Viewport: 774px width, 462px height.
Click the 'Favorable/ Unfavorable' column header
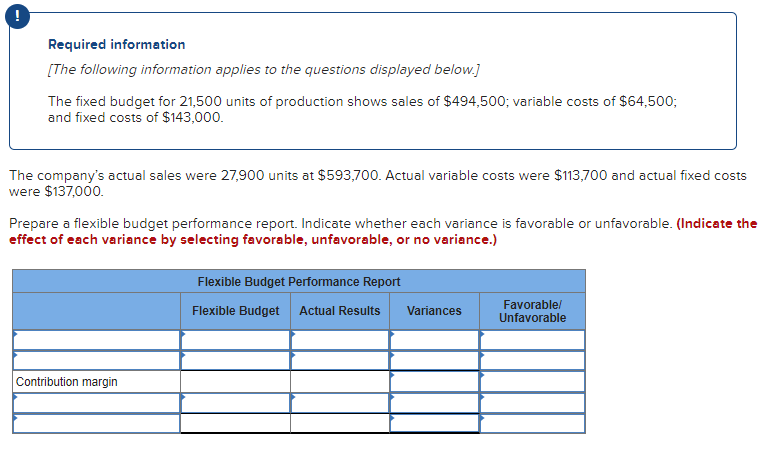click(532, 311)
